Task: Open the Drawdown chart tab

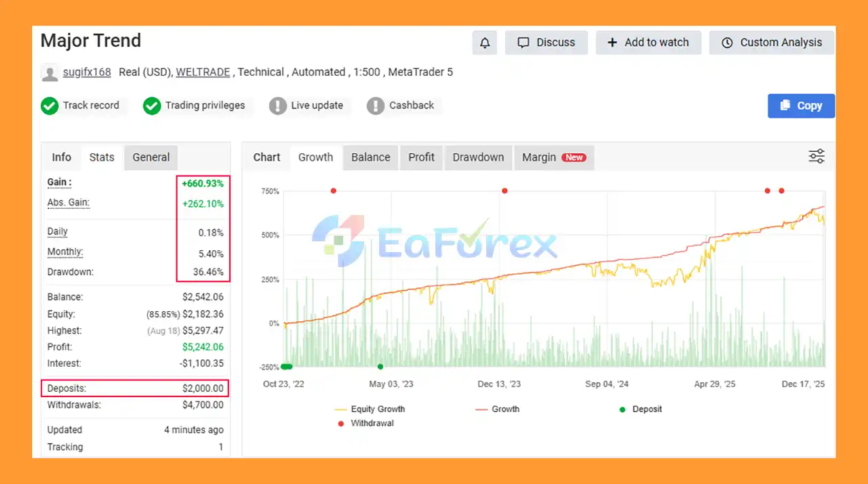Action: pos(478,157)
